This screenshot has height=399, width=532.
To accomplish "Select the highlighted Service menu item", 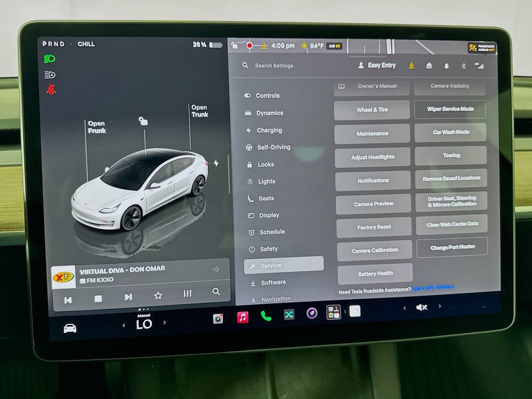I will [284, 265].
